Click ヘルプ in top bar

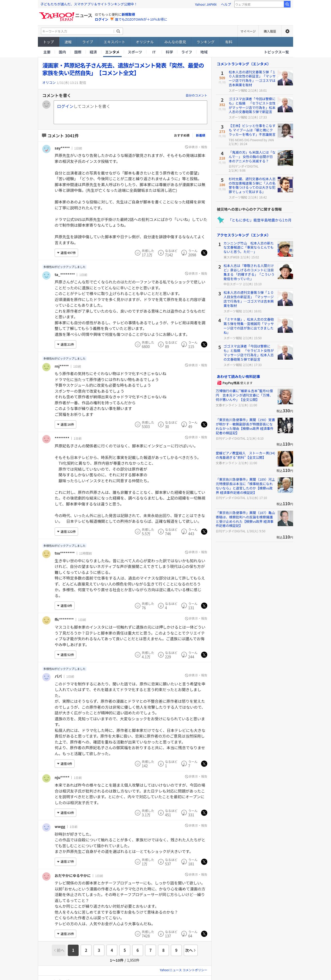[226, 4]
